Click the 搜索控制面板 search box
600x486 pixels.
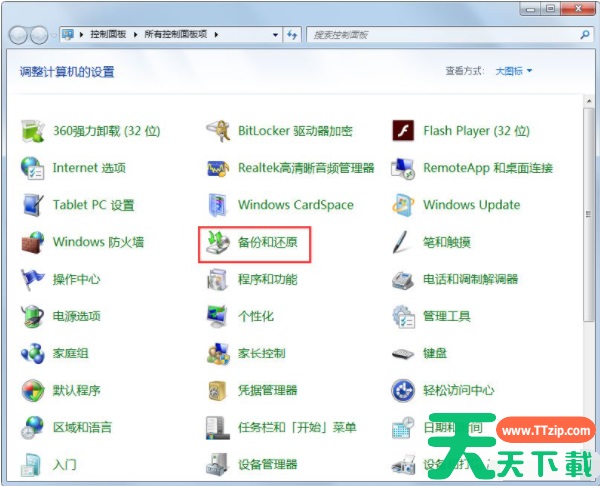(x=440, y=34)
